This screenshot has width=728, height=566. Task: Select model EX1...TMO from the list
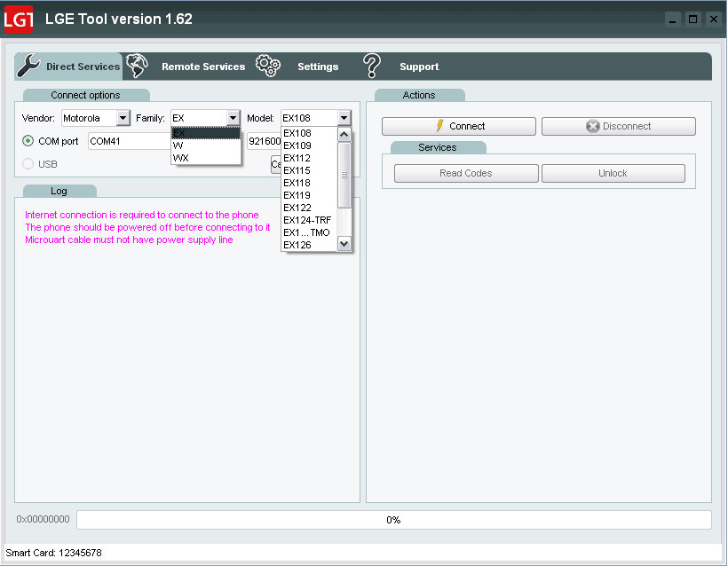(x=309, y=232)
